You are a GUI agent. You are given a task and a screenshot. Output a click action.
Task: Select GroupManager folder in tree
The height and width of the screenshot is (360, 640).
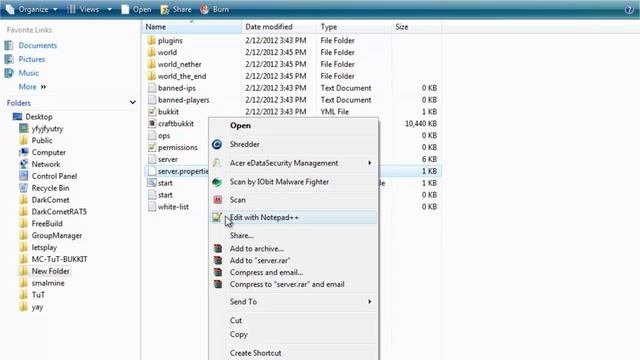pyautogui.click(x=57, y=236)
